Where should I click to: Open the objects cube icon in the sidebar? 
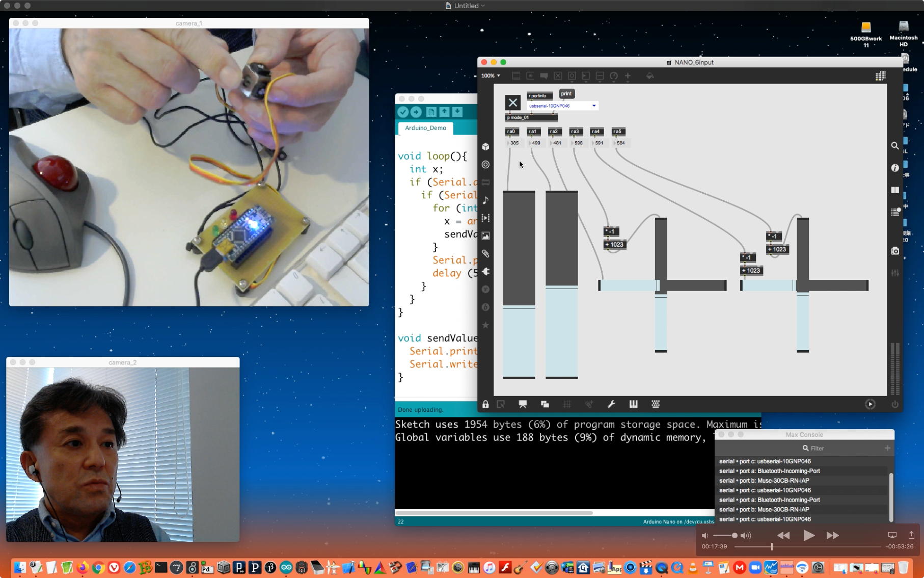485,147
